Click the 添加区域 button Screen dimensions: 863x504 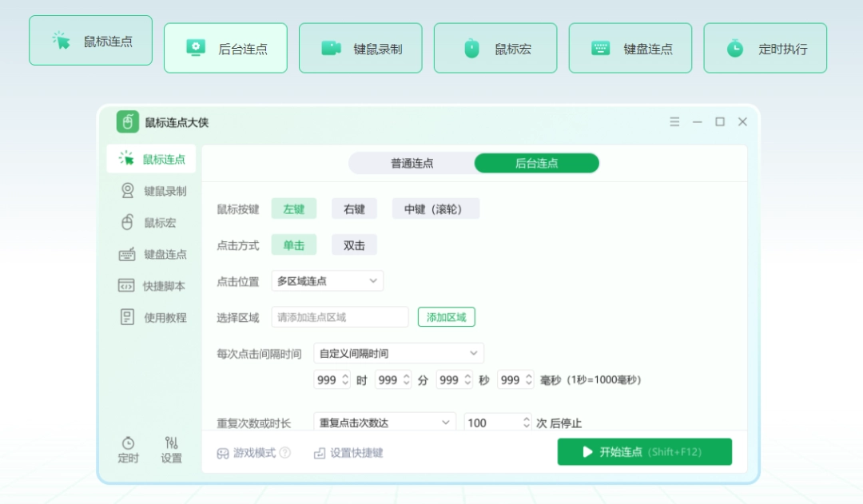(446, 316)
